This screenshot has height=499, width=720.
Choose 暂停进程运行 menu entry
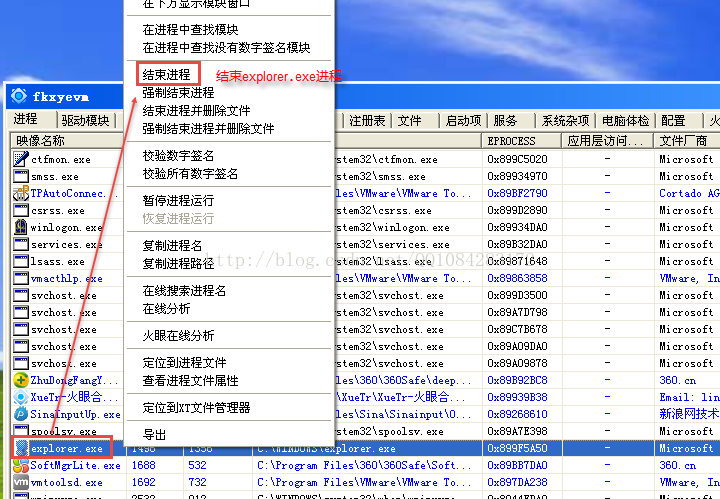pos(178,201)
